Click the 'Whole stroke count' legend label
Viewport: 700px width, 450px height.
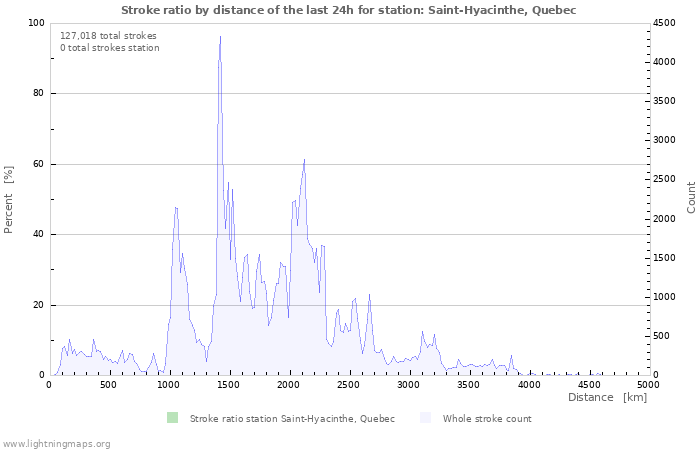487,419
